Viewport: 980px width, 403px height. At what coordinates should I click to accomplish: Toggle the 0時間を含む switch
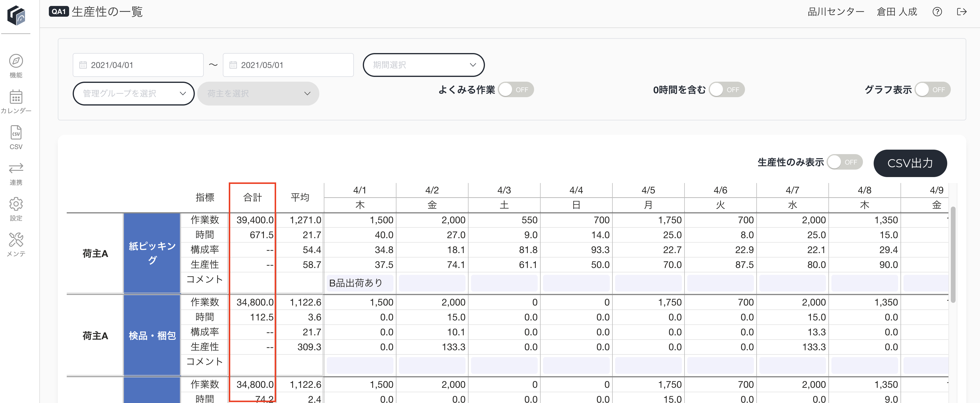pyautogui.click(x=727, y=90)
